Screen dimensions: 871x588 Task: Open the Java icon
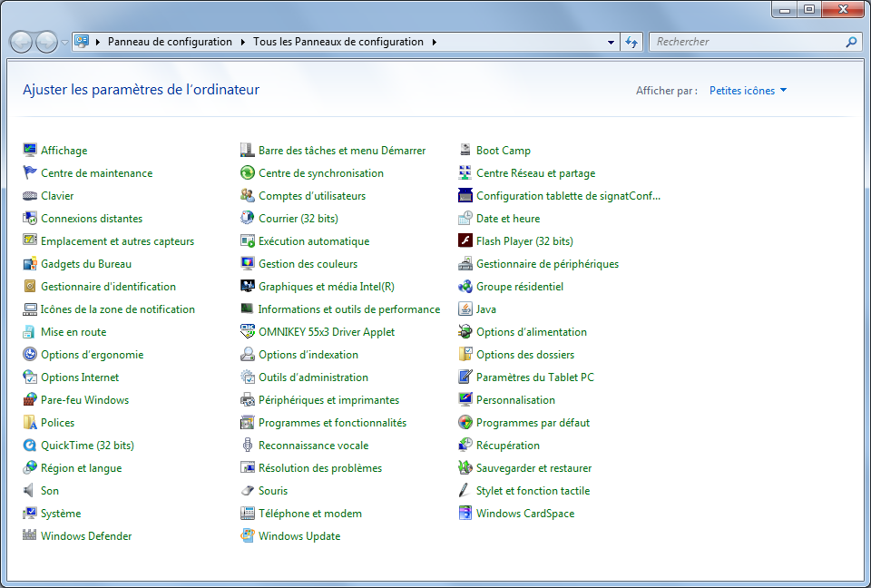[x=465, y=309]
